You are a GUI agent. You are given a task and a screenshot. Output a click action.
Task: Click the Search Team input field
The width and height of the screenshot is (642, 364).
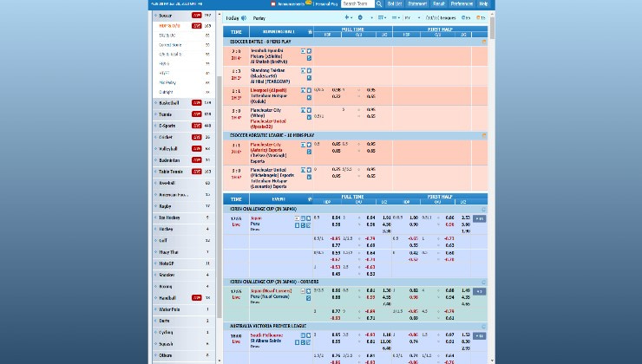pyautogui.click(x=357, y=4)
